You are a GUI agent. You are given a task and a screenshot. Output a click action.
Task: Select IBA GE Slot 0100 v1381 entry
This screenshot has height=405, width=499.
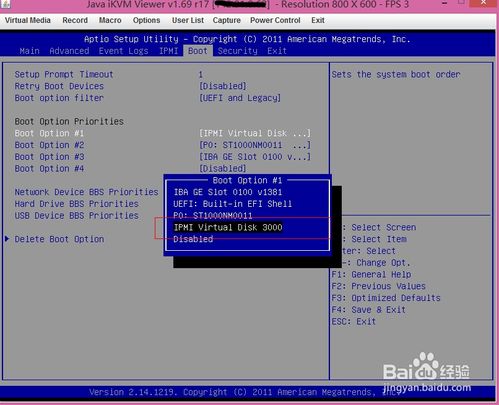click(228, 192)
